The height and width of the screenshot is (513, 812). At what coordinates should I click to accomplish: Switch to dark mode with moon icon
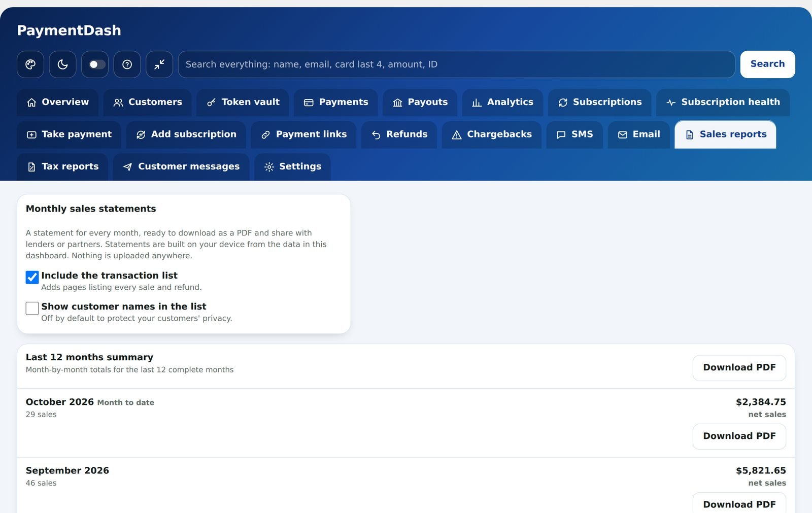62,64
